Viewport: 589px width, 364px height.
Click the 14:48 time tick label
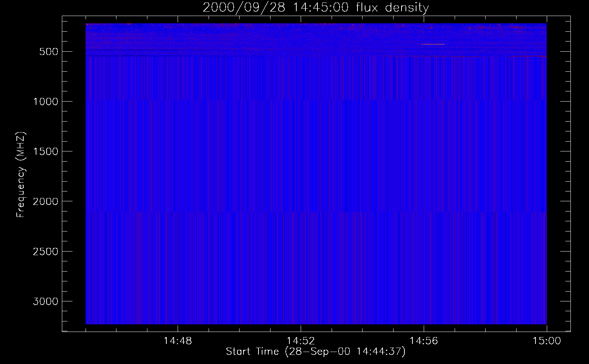178,341
